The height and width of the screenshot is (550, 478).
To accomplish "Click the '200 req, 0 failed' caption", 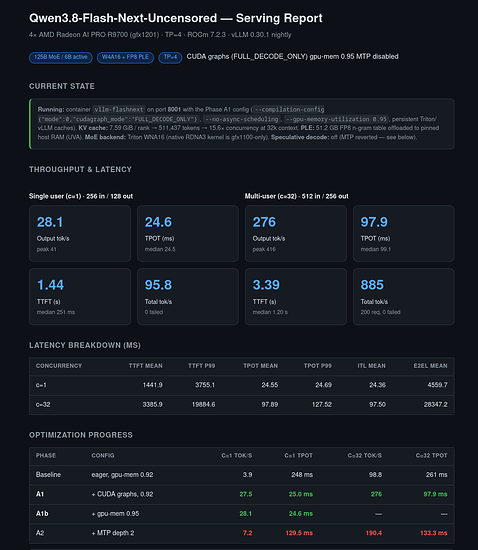I will pyautogui.click(x=381, y=312).
